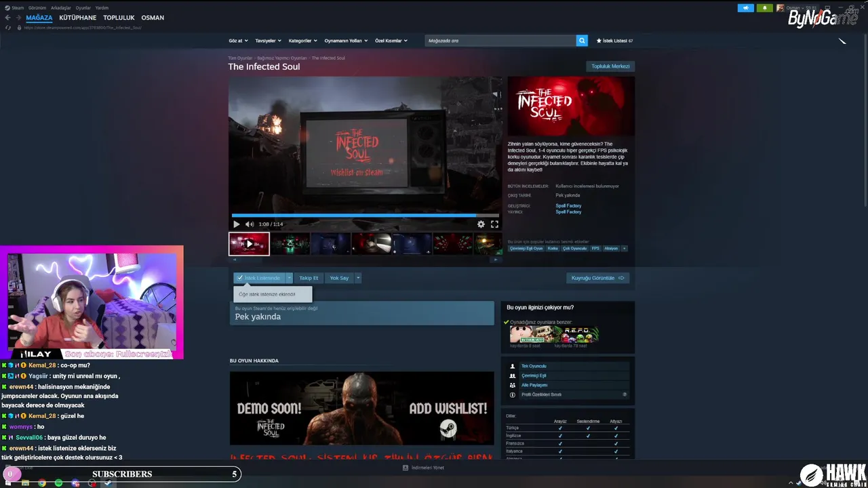This screenshot has height=488, width=868.
Task: Open the Arkadaşlar menu
Action: 61,7
